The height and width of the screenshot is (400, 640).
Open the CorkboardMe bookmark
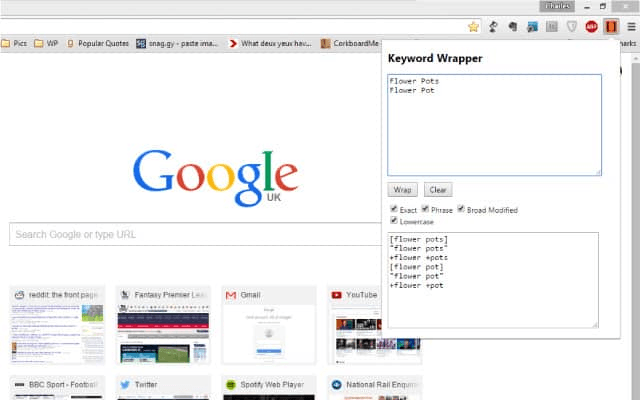(x=350, y=43)
